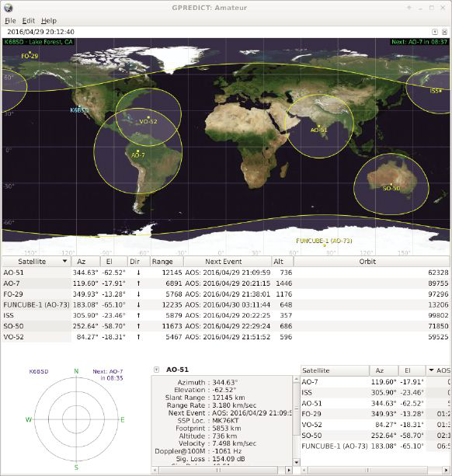452x476 pixels.
Task: Sort upcoming list by El header
Action: coord(412,370)
